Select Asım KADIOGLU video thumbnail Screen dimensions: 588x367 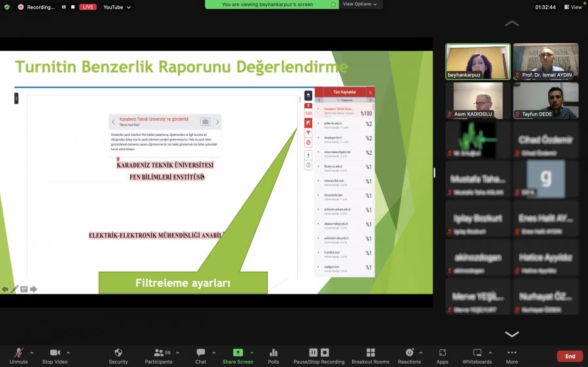pyautogui.click(x=478, y=101)
